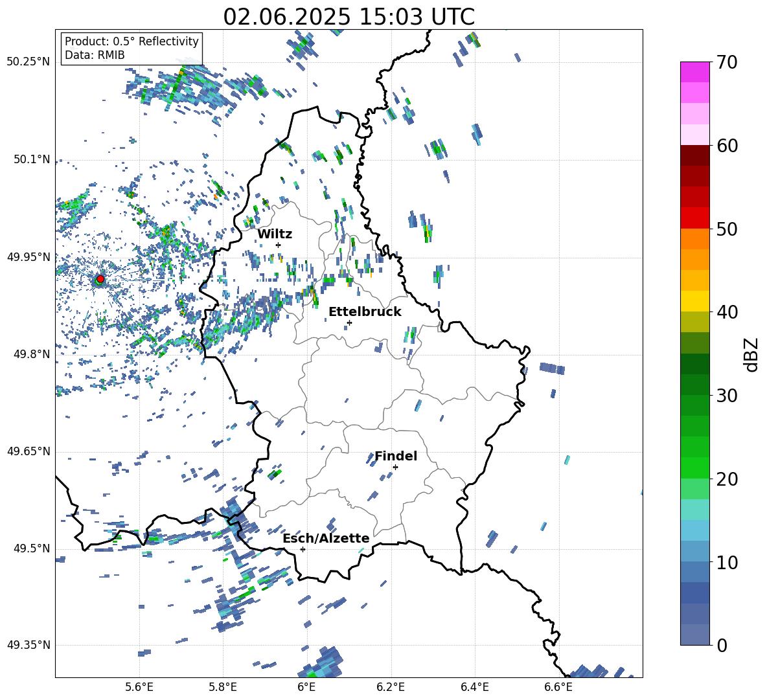Click the 50 colorbar tick label

(x=726, y=229)
